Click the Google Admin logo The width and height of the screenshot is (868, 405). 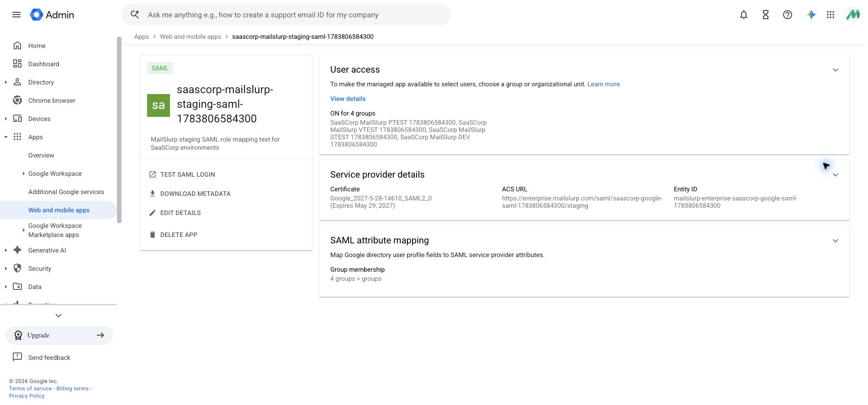[52, 15]
